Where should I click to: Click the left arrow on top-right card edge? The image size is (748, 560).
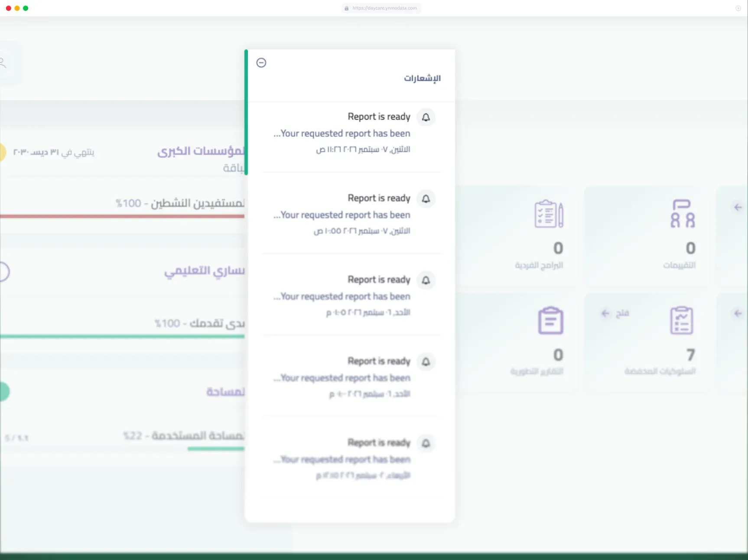pos(738,207)
